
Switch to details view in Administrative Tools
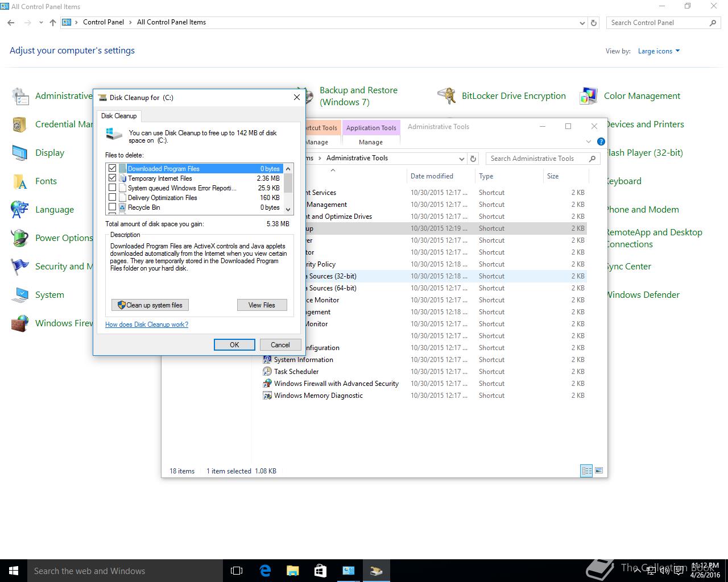point(586,471)
